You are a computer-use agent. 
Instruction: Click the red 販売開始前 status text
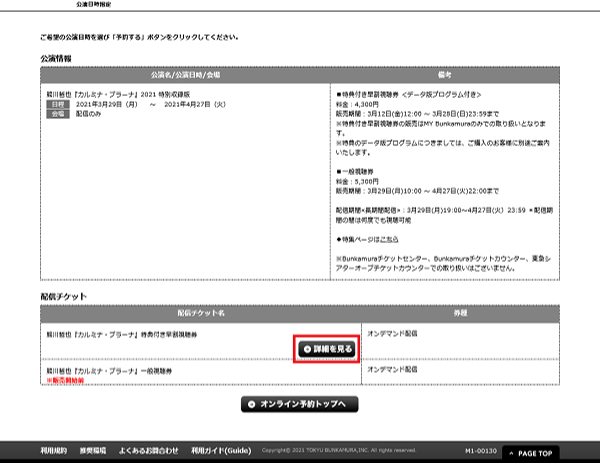(66, 381)
